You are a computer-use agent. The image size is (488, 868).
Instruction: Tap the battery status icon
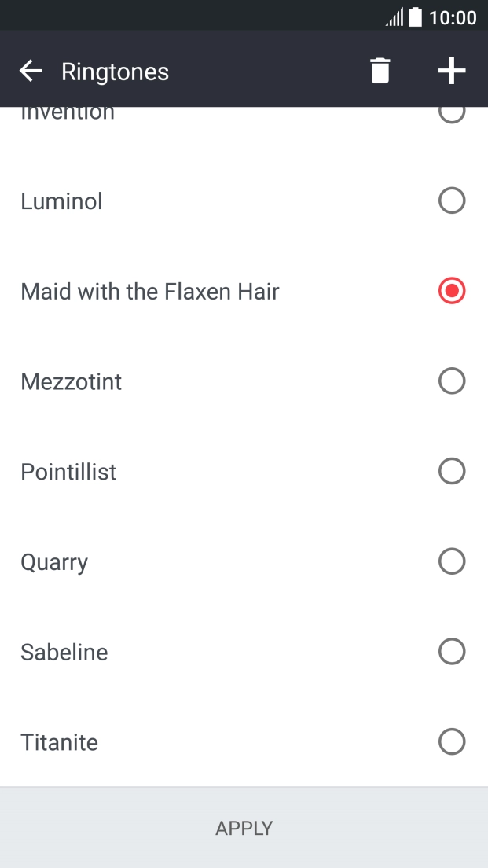coord(416,17)
